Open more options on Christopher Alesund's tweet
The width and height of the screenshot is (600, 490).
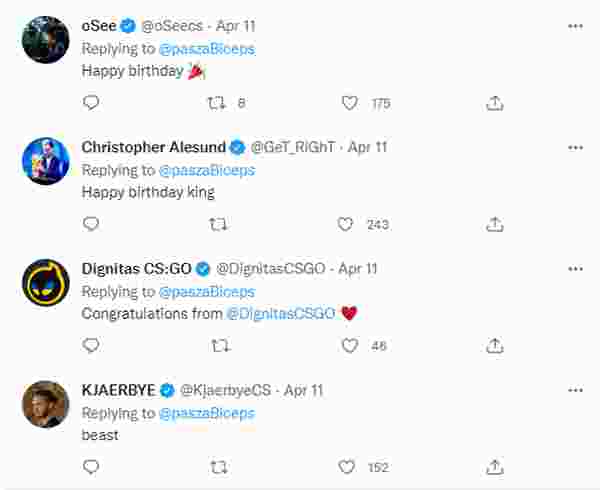[575, 147]
